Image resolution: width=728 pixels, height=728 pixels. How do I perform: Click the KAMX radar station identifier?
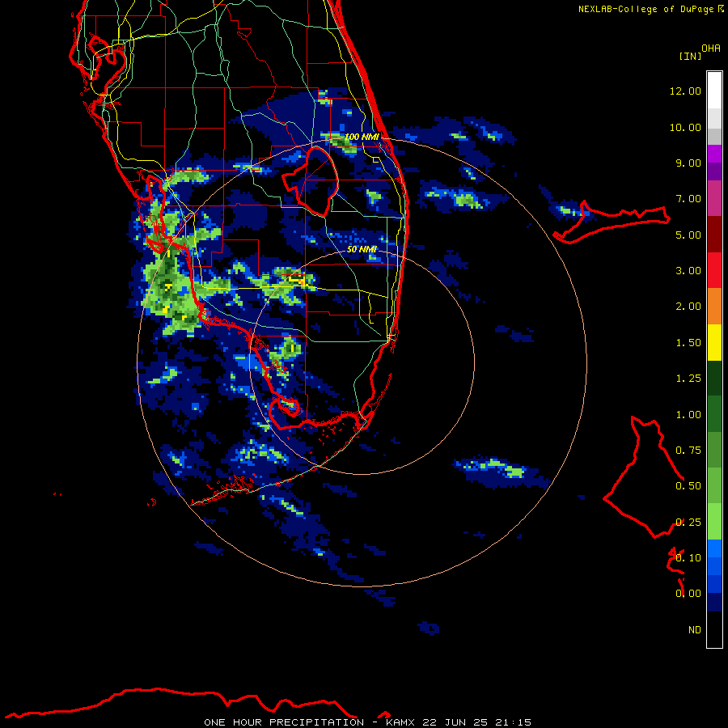pyautogui.click(x=400, y=722)
